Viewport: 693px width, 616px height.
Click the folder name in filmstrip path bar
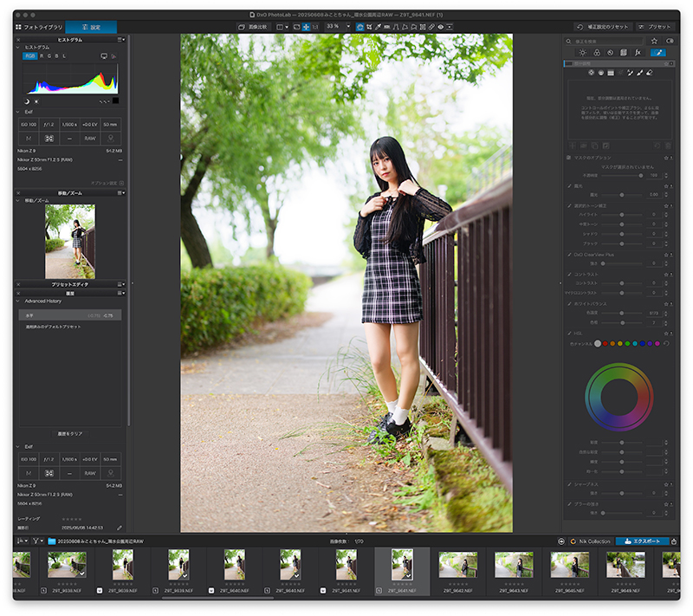click(100, 541)
